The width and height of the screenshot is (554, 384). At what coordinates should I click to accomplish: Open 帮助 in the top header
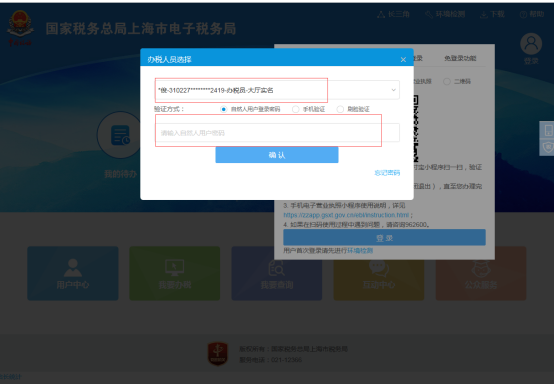(x=532, y=14)
